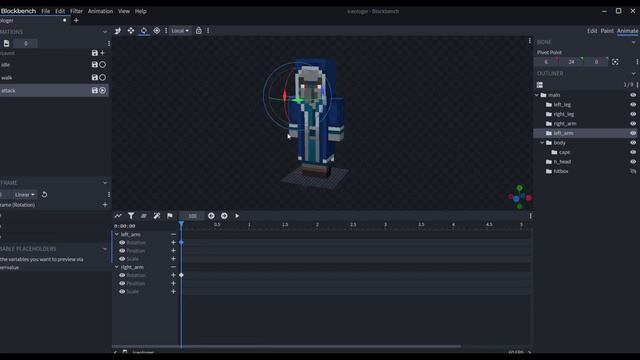The image size is (640, 360).
Task: Play the walk animation circle button
Action: pyautogui.click(x=102, y=78)
